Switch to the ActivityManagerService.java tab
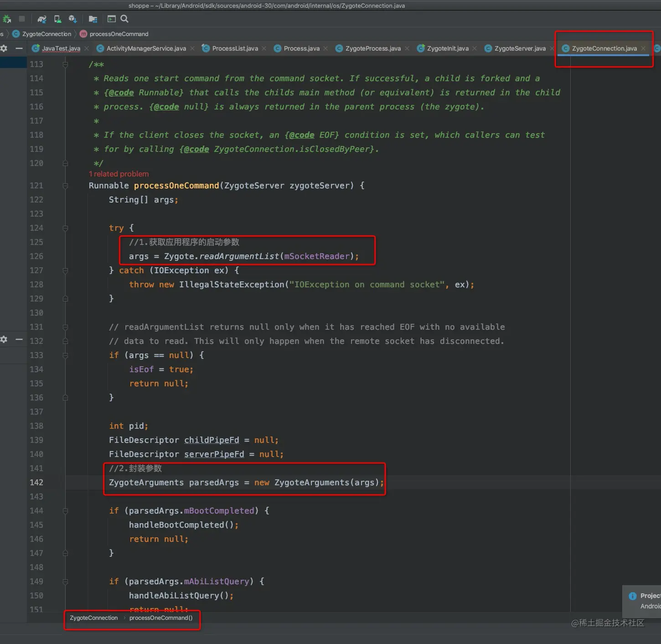Viewport: 661px width, 644px height. point(146,48)
